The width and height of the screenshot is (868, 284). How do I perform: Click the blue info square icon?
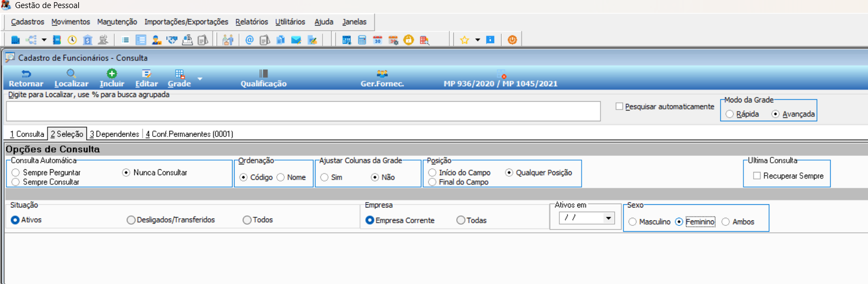coord(490,40)
